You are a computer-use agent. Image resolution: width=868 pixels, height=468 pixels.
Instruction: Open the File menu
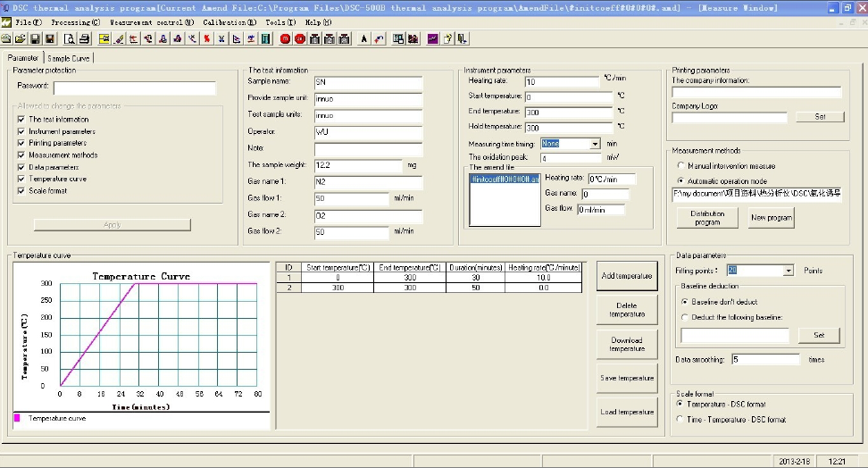click(29, 22)
